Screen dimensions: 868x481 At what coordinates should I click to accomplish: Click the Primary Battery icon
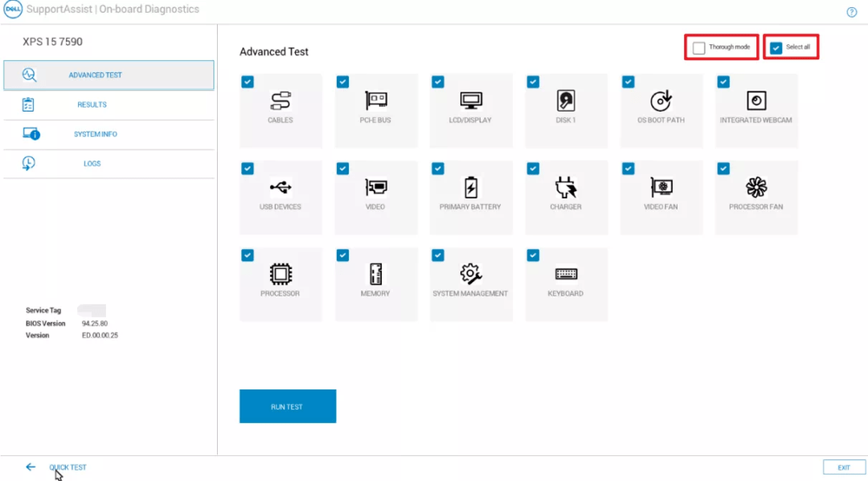[x=470, y=187]
